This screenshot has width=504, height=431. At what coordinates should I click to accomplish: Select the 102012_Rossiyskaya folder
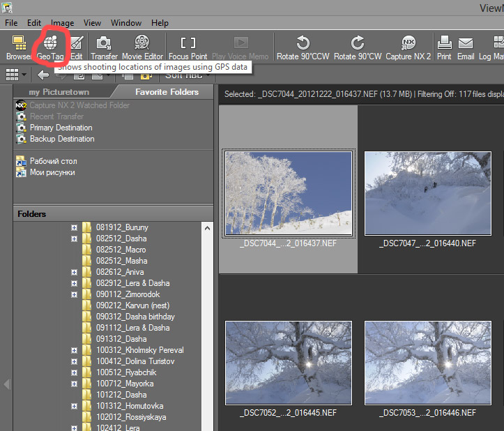131,417
